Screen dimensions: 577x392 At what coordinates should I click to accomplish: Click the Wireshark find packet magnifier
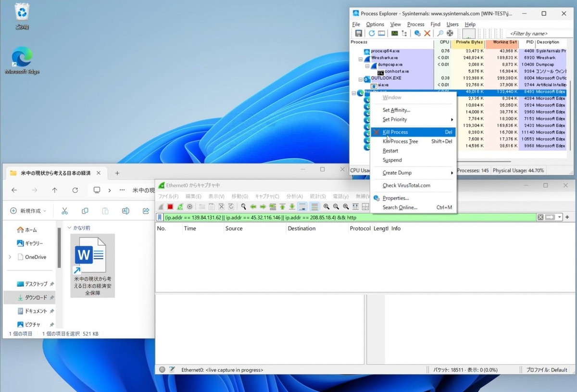coord(243,206)
